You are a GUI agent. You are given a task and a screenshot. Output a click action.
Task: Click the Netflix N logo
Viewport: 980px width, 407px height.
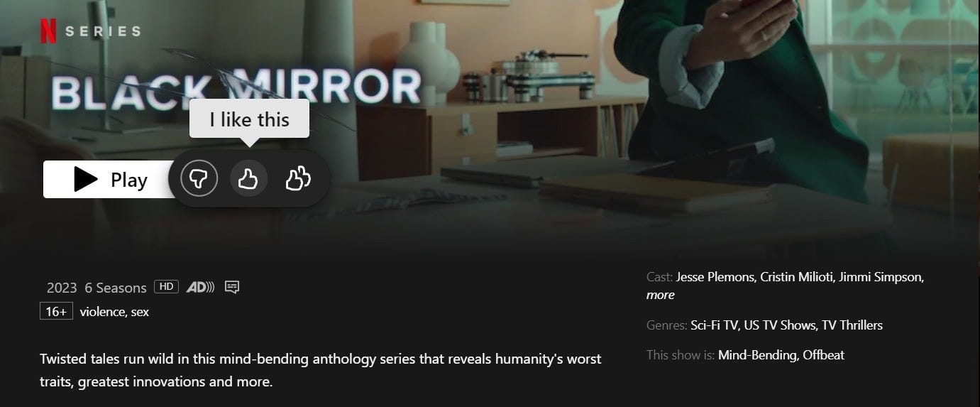pyautogui.click(x=48, y=31)
